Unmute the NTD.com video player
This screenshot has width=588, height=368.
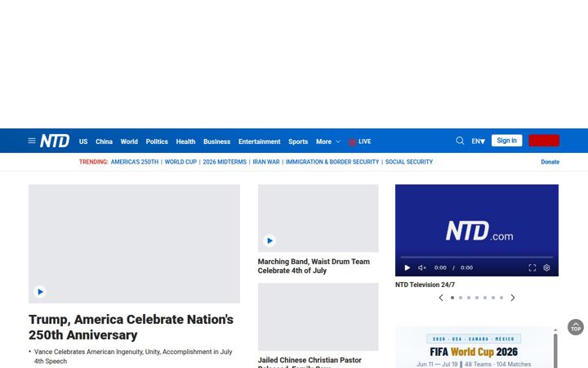coord(422,267)
